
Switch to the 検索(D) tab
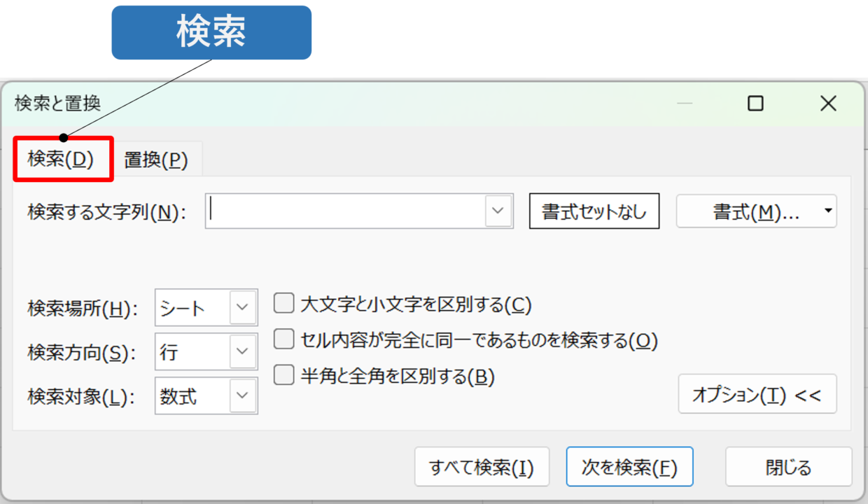click(63, 160)
